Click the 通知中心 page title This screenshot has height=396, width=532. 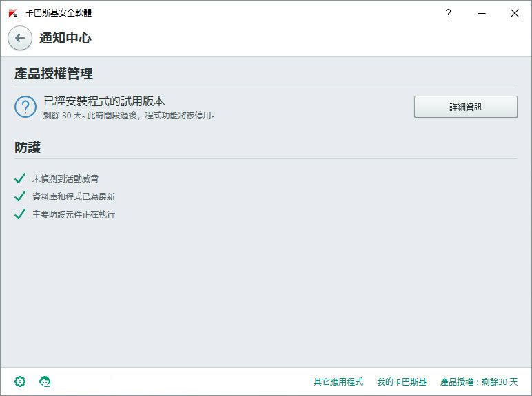click(x=65, y=38)
